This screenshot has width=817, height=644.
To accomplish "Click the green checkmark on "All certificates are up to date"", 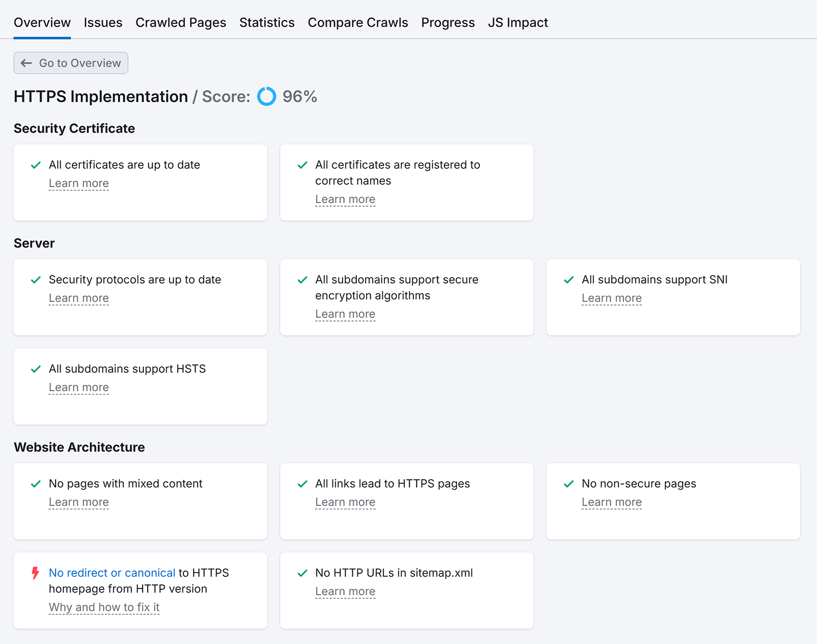I will (x=35, y=165).
